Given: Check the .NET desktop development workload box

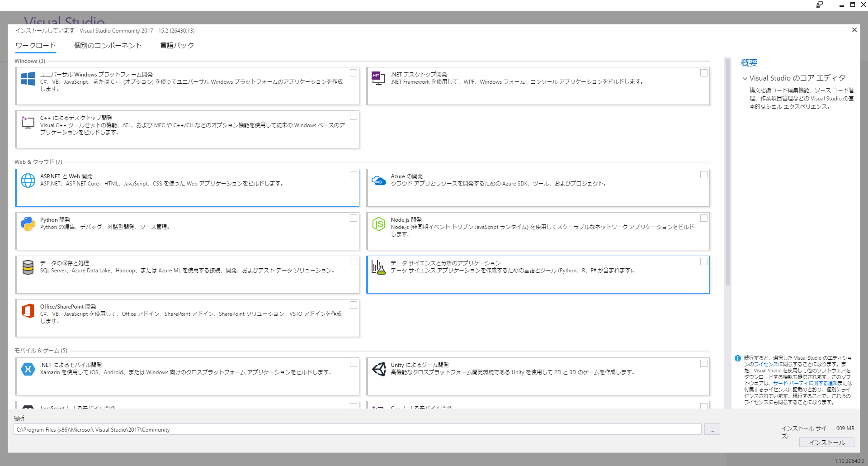Looking at the screenshot, I should [x=704, y=73].
